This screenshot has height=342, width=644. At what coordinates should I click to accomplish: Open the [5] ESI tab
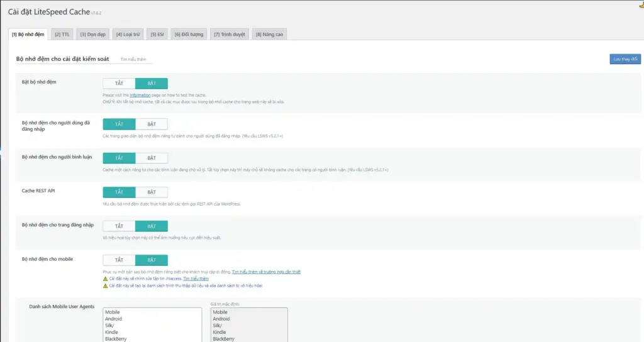[x=157, y=35]
